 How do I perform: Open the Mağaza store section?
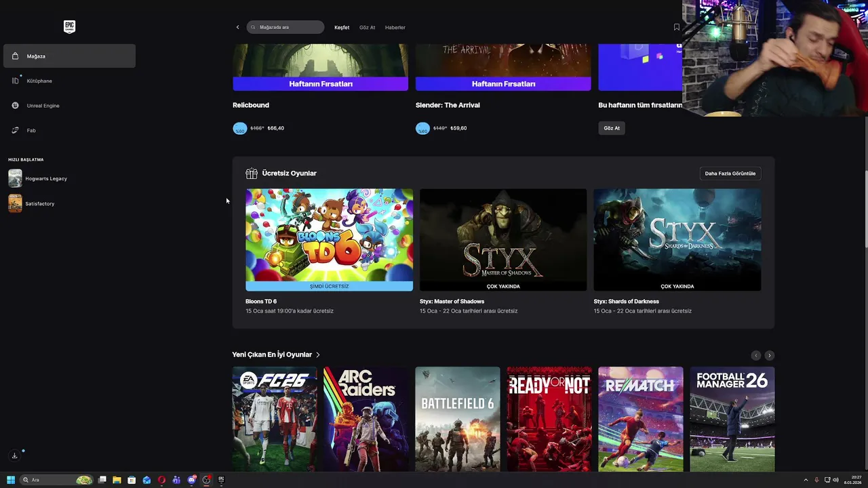[69, 56]
